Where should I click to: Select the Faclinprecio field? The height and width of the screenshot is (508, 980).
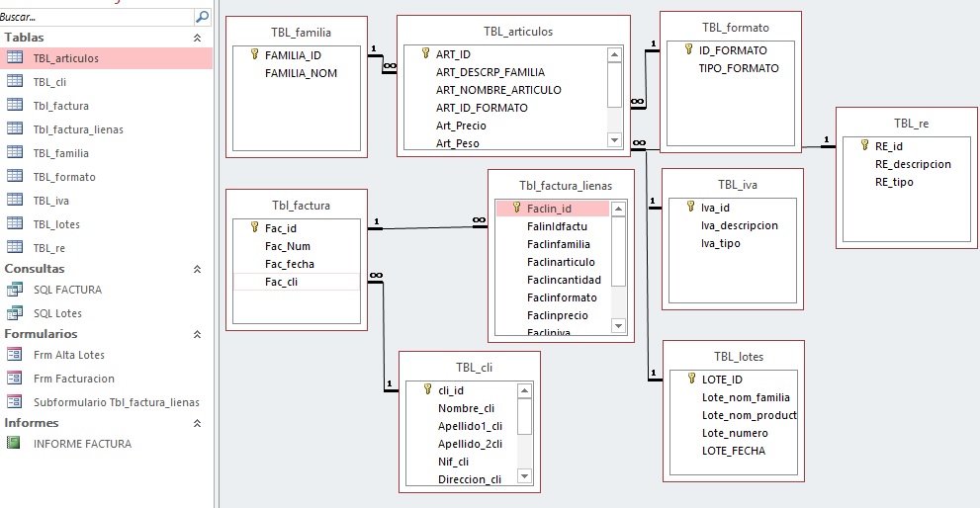click(x=558, y=315)
